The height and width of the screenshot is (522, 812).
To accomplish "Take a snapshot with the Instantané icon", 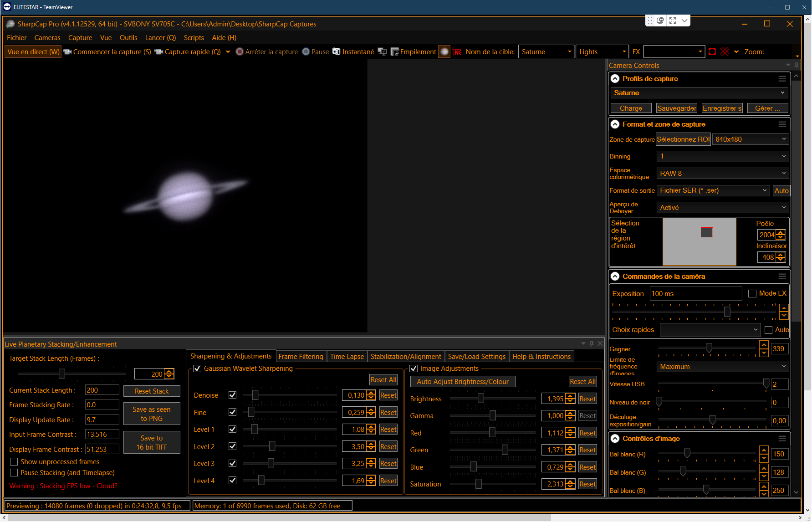I will click(337, 52).
